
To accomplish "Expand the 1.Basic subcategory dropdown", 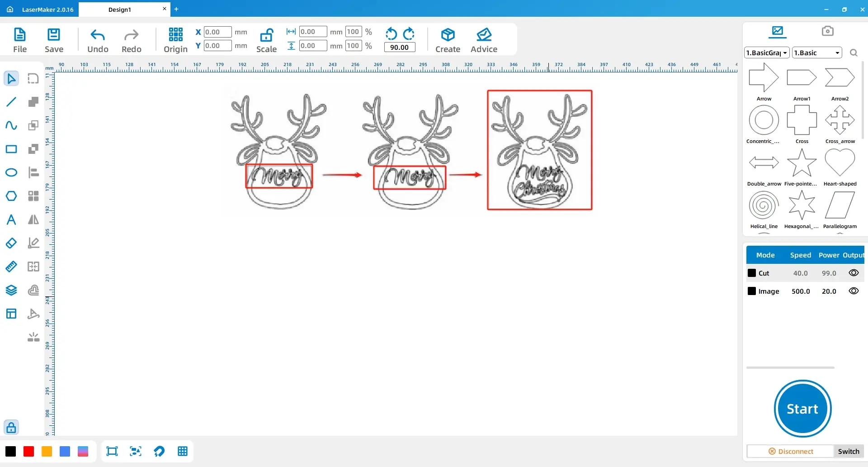I will (817, 52).
